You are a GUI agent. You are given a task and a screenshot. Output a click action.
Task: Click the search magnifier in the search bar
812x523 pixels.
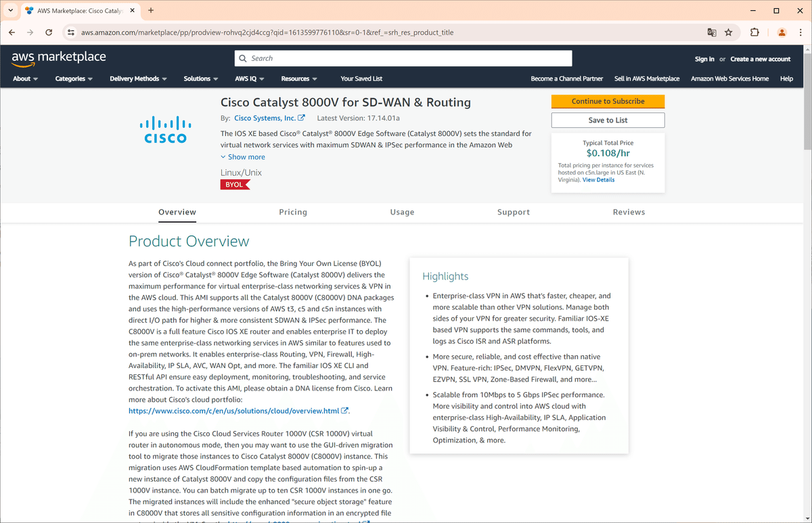click(x=243, y=58)
